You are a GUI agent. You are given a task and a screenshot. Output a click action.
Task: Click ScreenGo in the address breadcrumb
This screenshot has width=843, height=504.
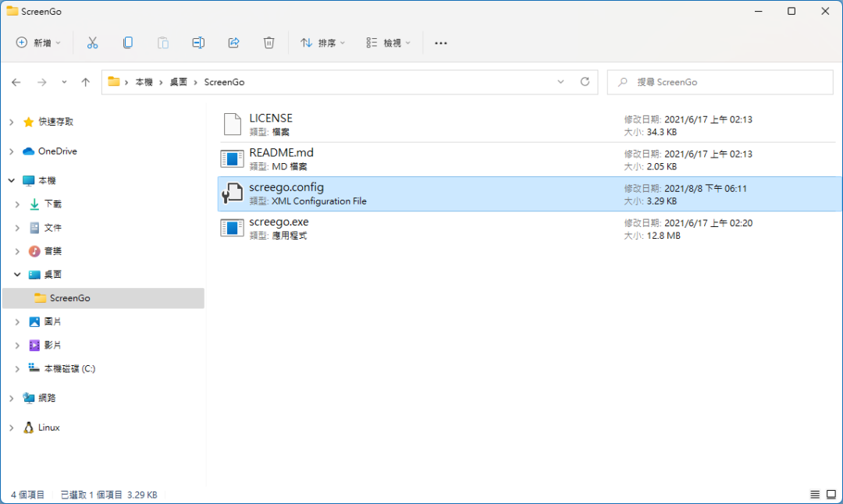(x=224, y=82)
